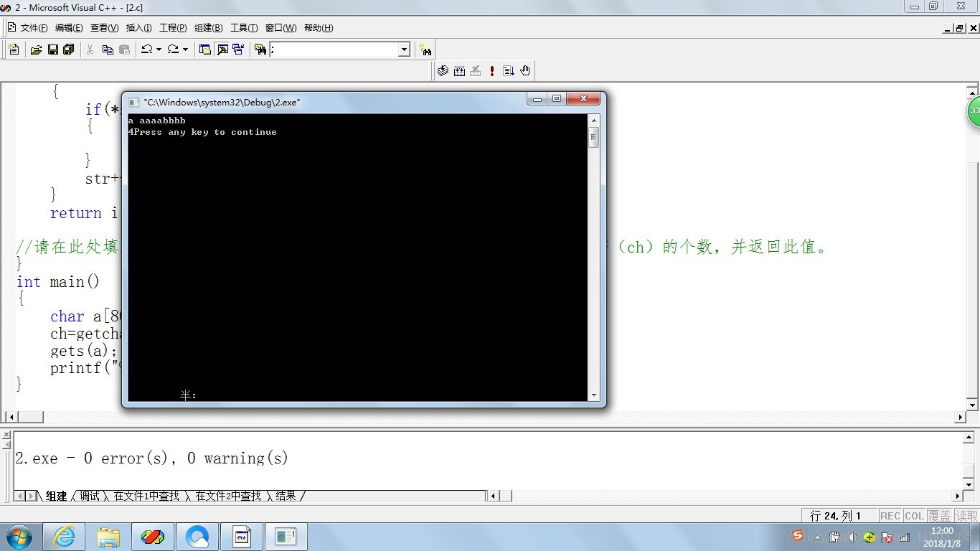980x551 pixels.
Task: Switch to the 在文件2中查找 tab
Action: point(228,496)
